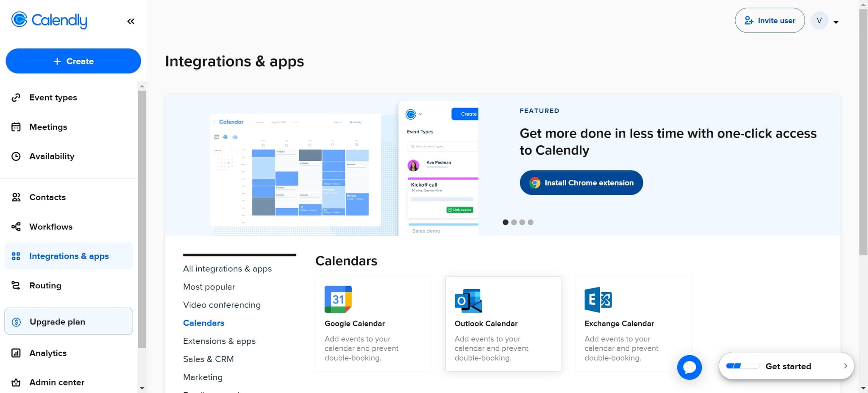The image size is (868, 393).
Task: Click the Contacts sidebar icon
Action: [x=16, y=197]
